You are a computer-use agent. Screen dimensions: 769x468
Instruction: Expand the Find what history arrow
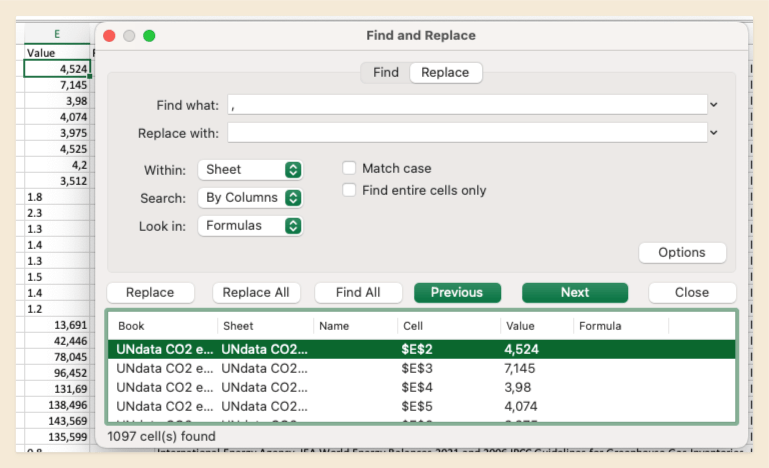713,104
